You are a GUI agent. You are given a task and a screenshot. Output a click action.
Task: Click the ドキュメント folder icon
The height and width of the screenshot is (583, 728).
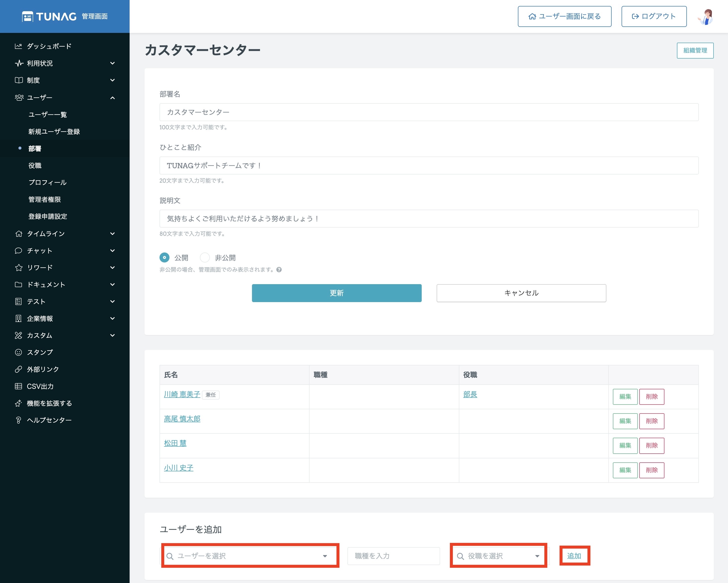(19, 284)
